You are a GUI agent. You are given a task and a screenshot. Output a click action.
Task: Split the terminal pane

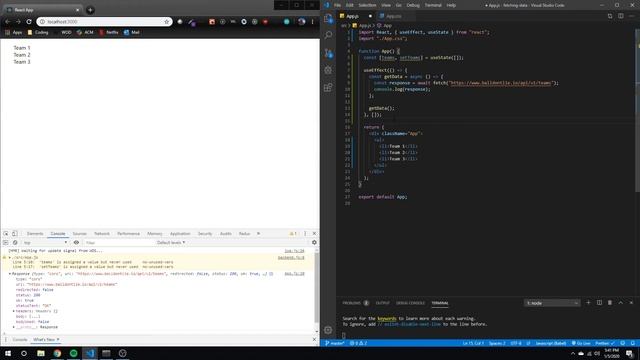[599, 303]
